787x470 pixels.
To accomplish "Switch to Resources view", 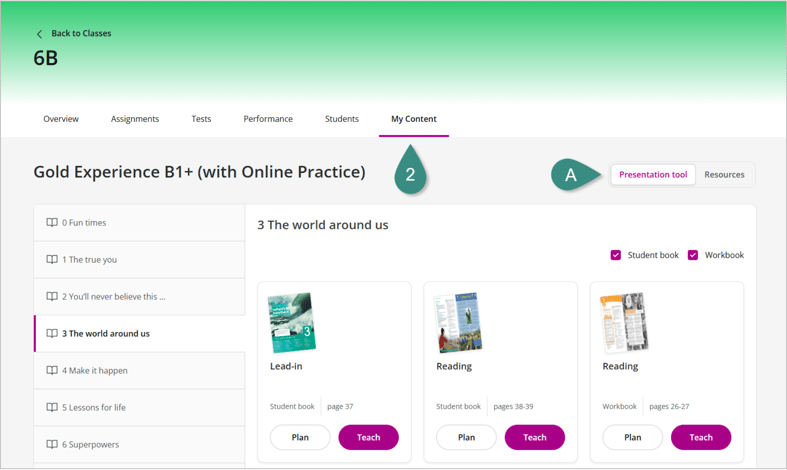I will [724, 175].
